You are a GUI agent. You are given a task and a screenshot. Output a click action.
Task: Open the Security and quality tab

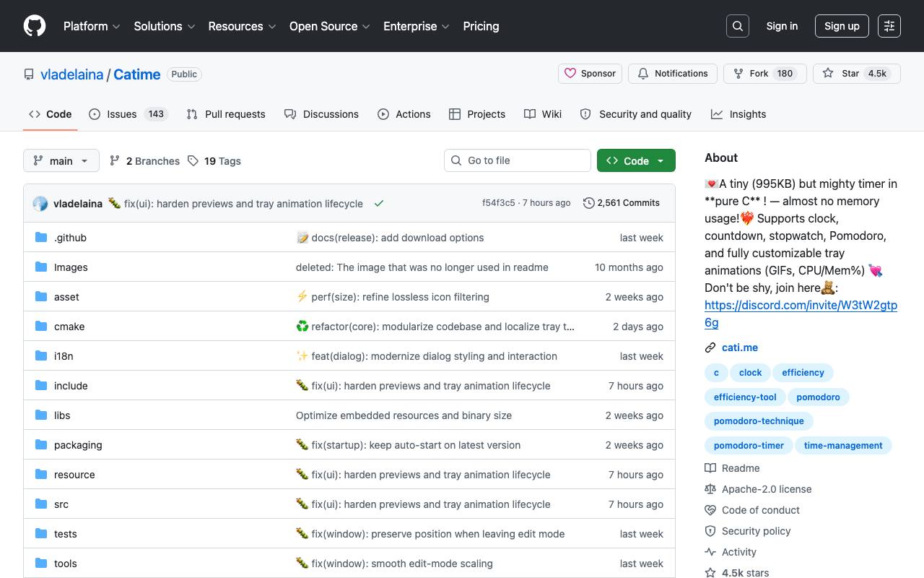636,114
